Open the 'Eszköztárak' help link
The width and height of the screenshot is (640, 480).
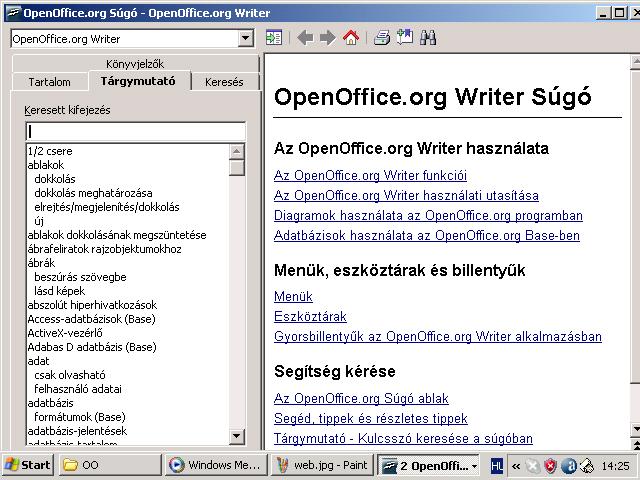pyautogui.click(x=310, y=316)
